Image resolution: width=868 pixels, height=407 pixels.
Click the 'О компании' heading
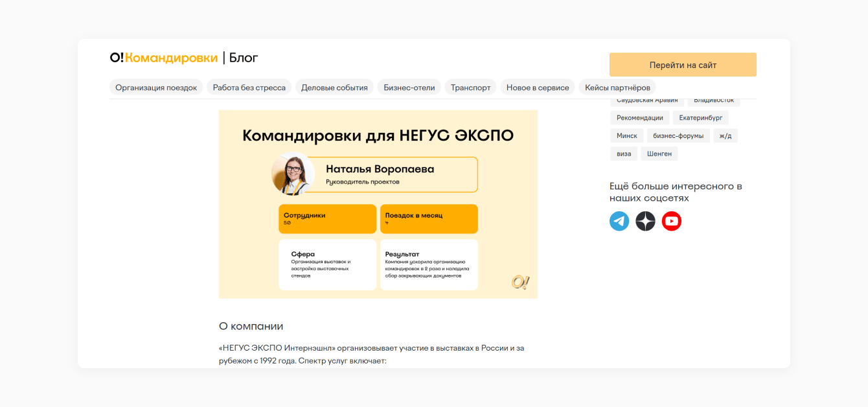tap(251, 326)
